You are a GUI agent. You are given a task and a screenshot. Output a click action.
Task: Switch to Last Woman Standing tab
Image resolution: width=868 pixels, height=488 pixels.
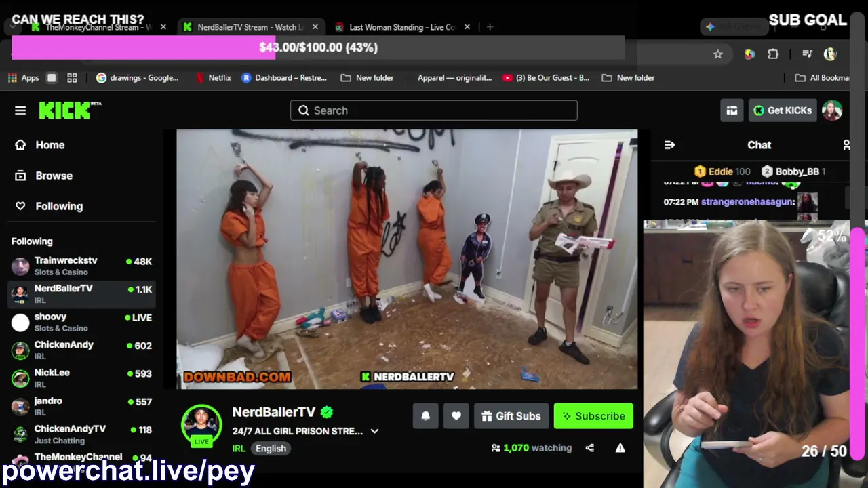[x=401, y=27]
